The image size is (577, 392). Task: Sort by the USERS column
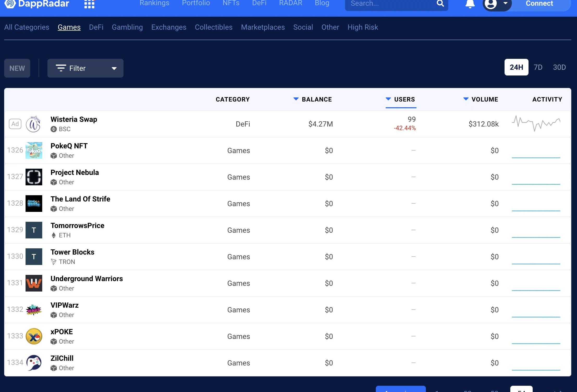click(401, 99)
